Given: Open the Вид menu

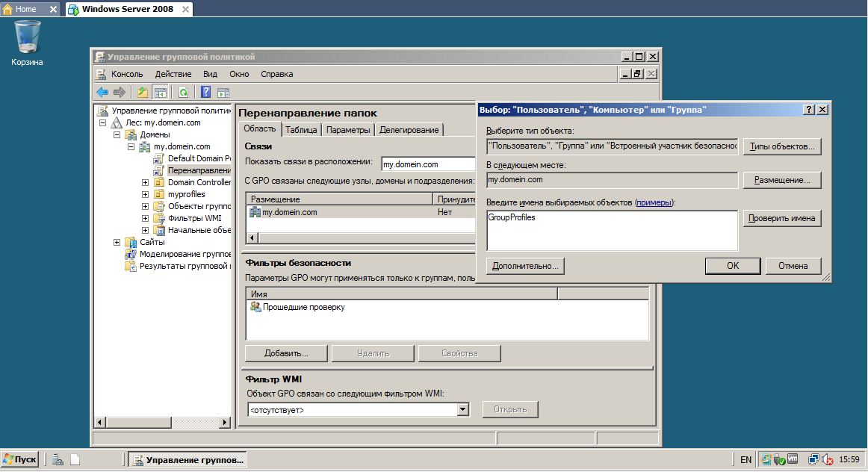Looking at the screenshot, I should 211,74.
